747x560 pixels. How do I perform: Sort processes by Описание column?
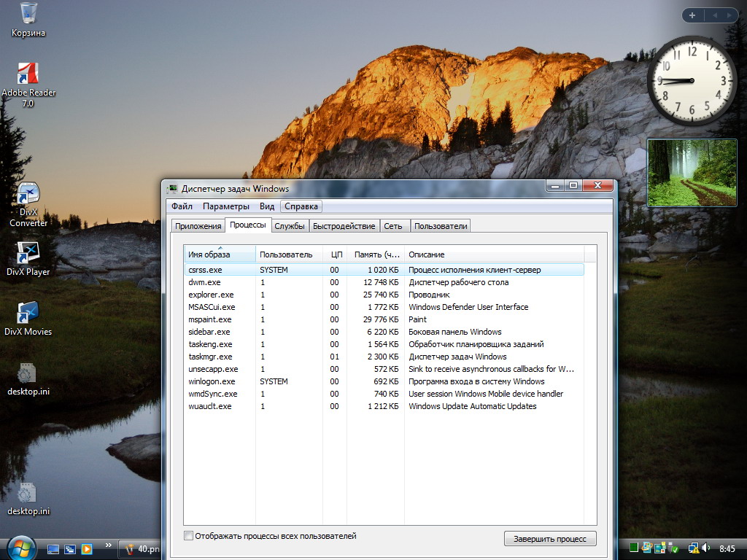pyautogui.click(x=494, y=254)
